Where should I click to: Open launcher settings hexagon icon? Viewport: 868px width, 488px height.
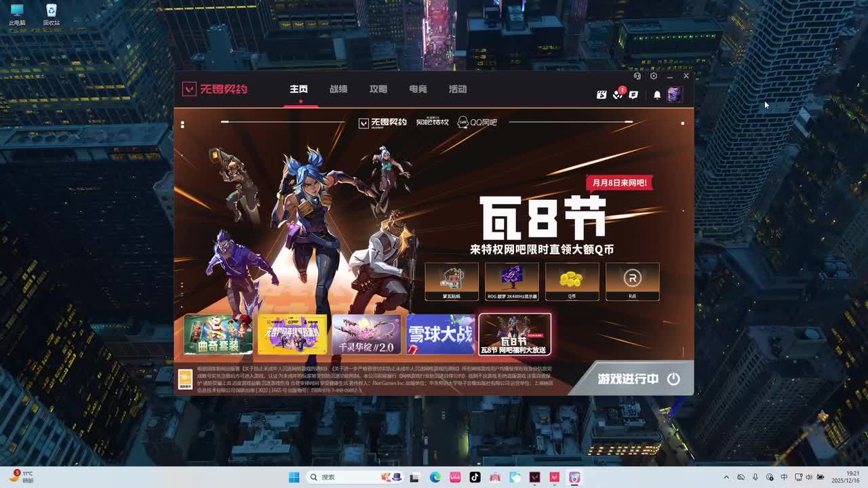pyautogui.click(x=654, y=76)
